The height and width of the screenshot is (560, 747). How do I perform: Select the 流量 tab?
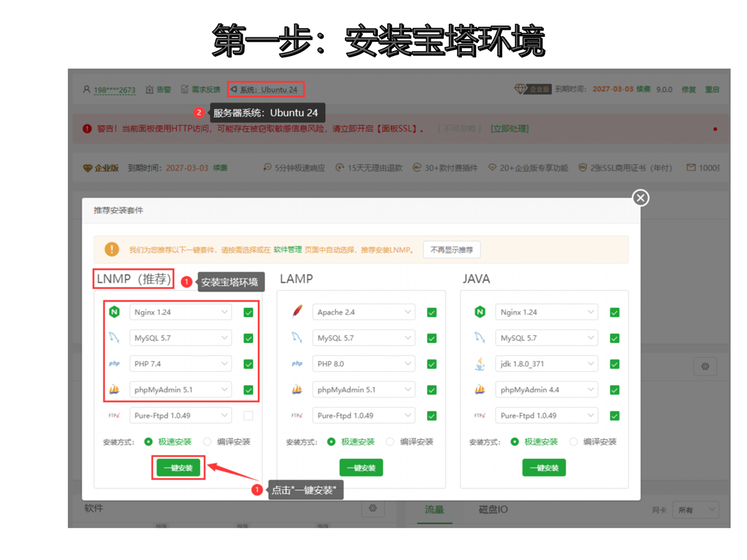(435, 510)
